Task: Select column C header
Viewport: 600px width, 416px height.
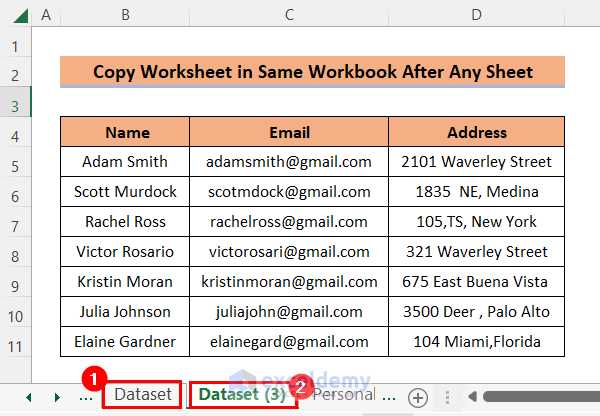Action: 289,15
